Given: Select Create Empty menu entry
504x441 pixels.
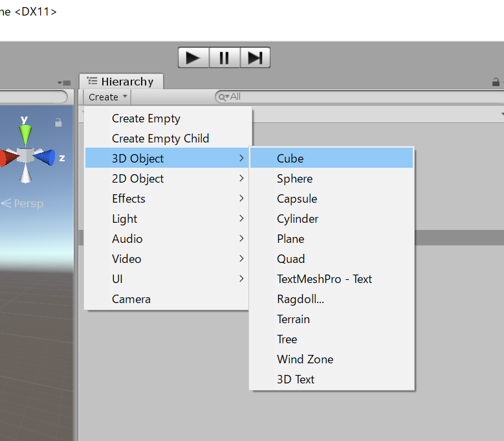Looking at the screenshot, I should pos(146,119).
